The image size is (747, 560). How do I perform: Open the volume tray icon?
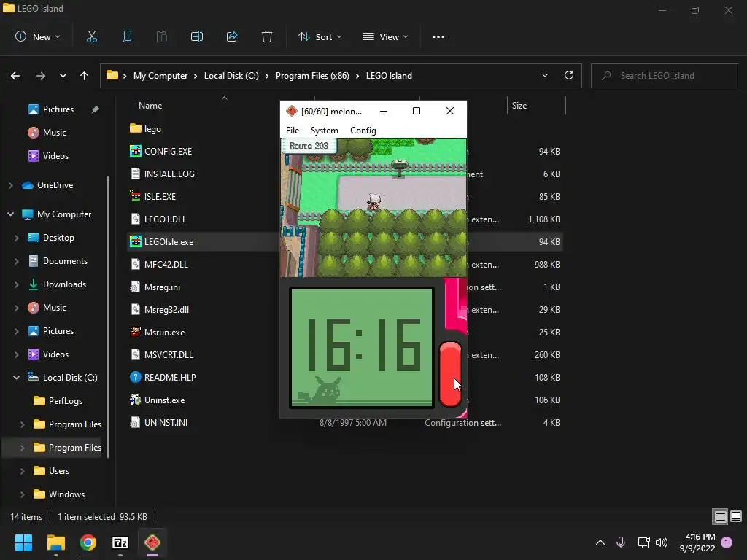click(x=662, y=542)
